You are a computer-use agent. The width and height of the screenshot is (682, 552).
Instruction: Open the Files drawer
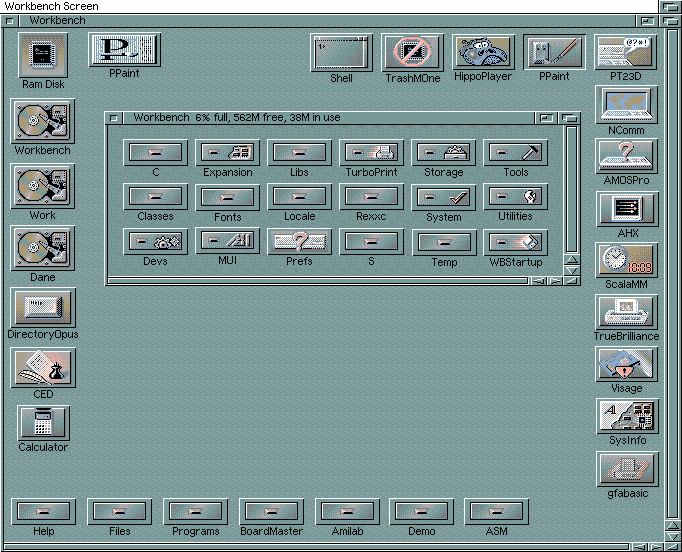[x=120, y=512]
